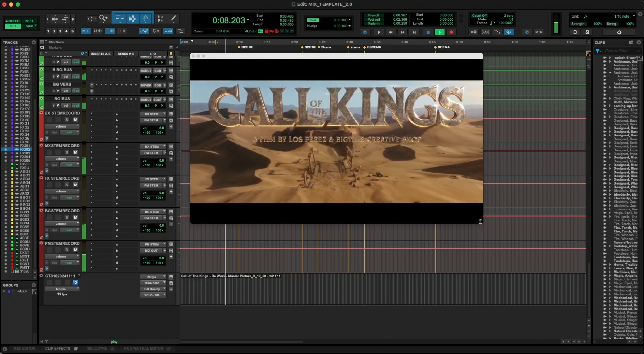
Task: Click the metronome click icon in transport
Action: [x=485, y=32]
